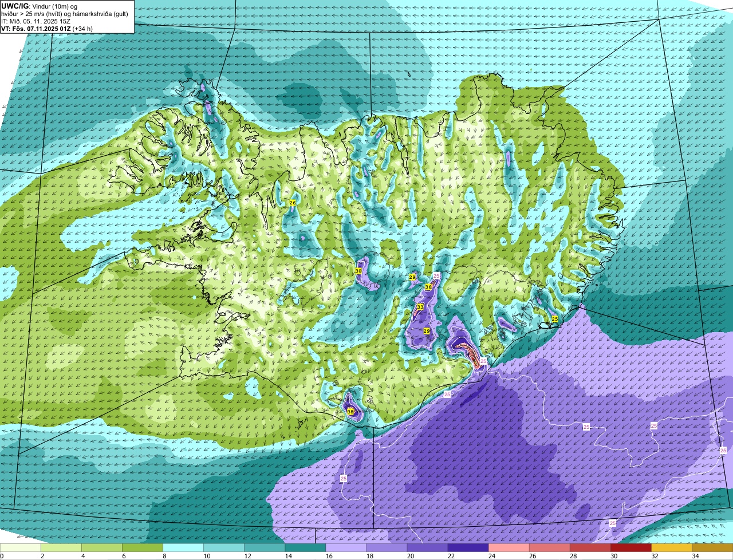Image resolution: width=733 pixels, height=560 pixels.
Task: Click white 25 label beside red wind streak
Action: pos(483,361)
